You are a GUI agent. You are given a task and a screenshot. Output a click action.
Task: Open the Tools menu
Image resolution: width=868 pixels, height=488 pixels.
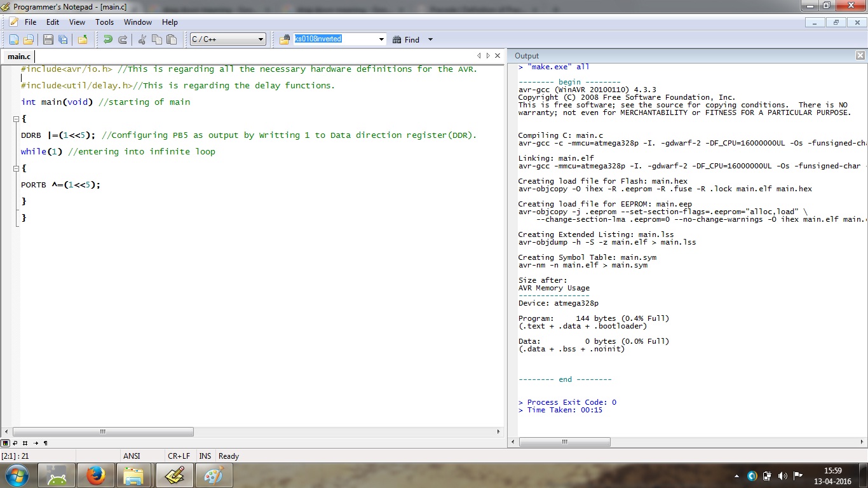[105, 22]
